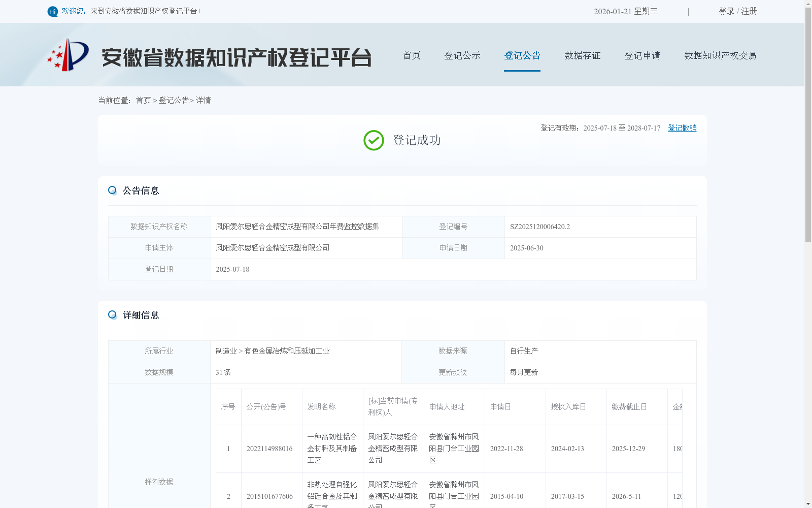This screenshot has height=508, width=812.
Task: Click the application date 2015-04-10
Action: click(x=506, y=497)
